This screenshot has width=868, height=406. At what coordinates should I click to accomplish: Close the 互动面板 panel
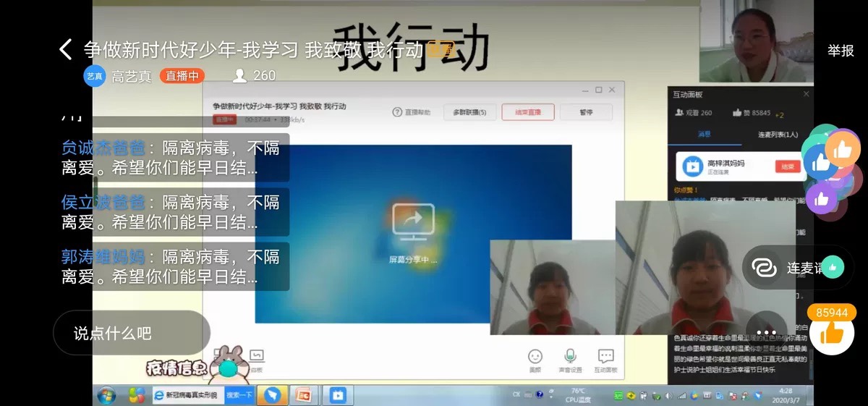pos(806,94)
